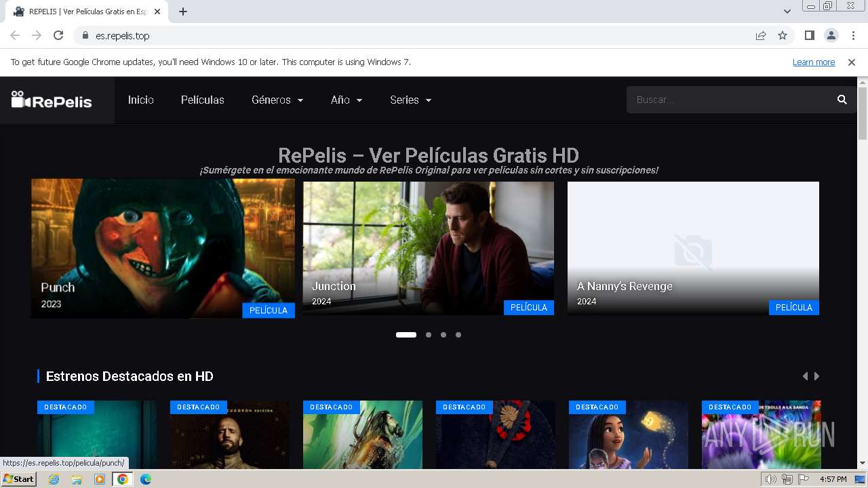This screenshot has height=488, width=868.
Task: Click the page vertical scrollbar thumb
Action: point(863,113)
